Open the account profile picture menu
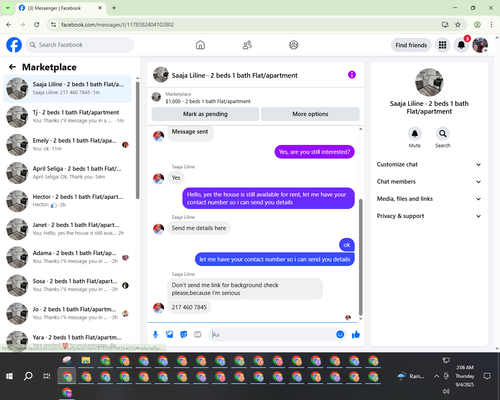Screen dimensions: 500x400 480,45
